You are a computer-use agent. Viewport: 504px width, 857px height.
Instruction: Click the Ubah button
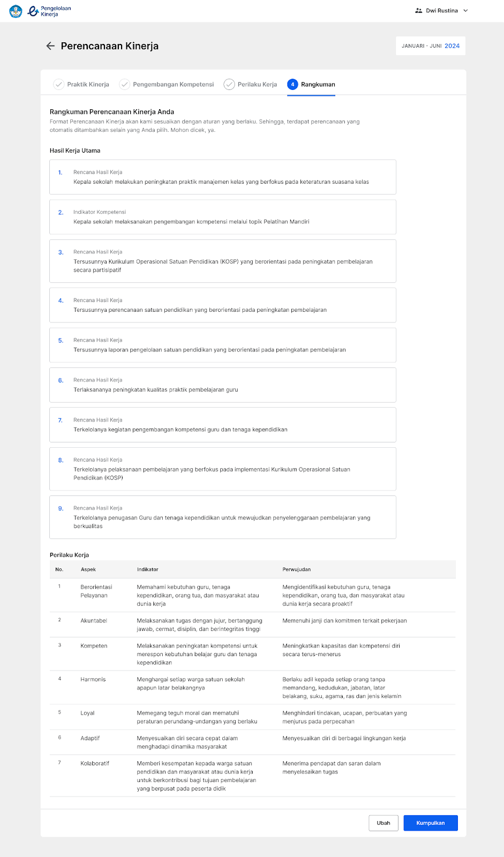coord(383,823)
